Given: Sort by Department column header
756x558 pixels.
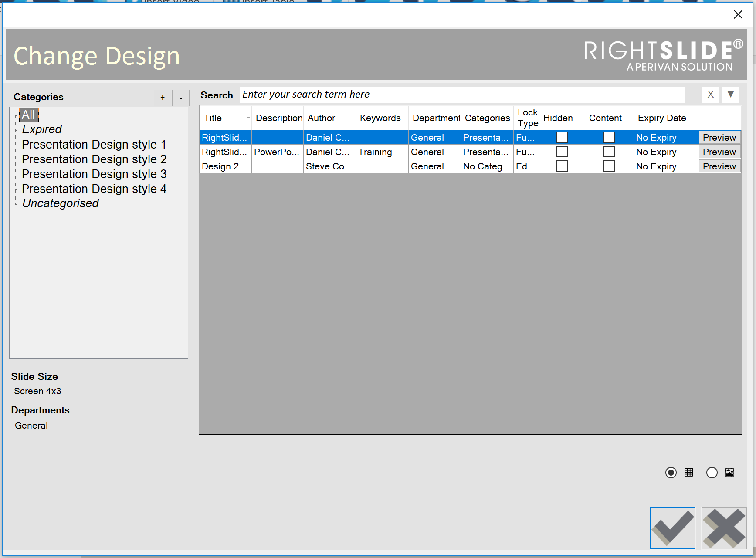Looking at the screenshot, I should [434, 118].
